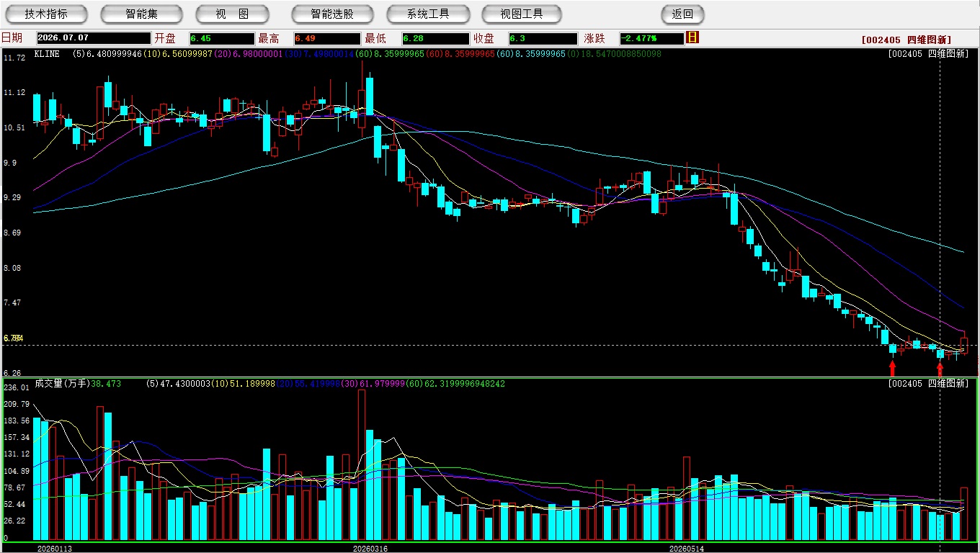Click the 20260113 date axis label
980x553 pixels.
click(x=55, y=549)
